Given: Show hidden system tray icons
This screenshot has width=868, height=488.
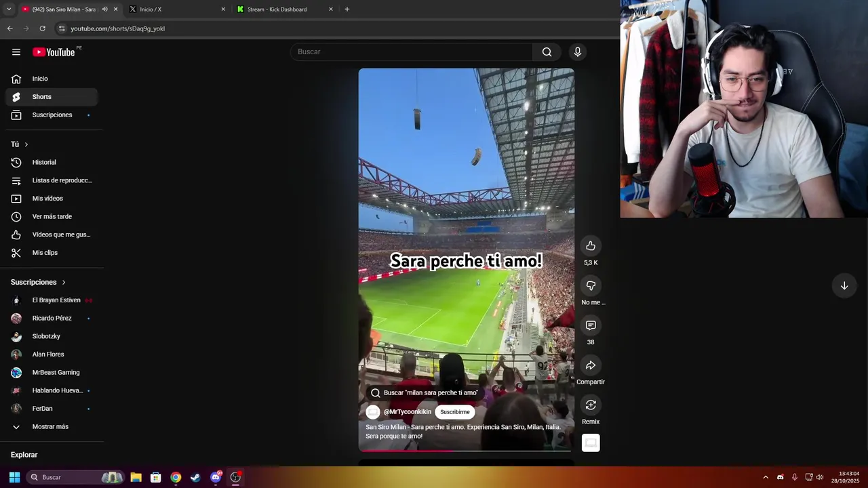Looking at the screenshot, I should coord(766,477).
